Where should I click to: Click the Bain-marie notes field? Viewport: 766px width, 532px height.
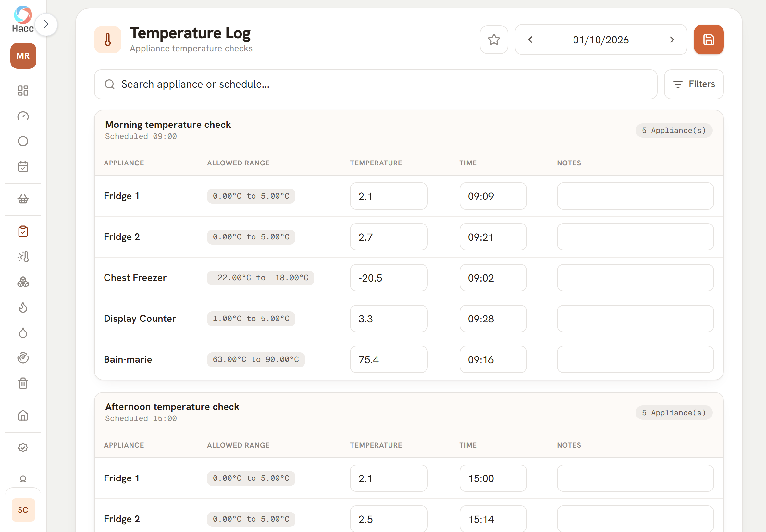pyautogui.click(x=635, y=360)
